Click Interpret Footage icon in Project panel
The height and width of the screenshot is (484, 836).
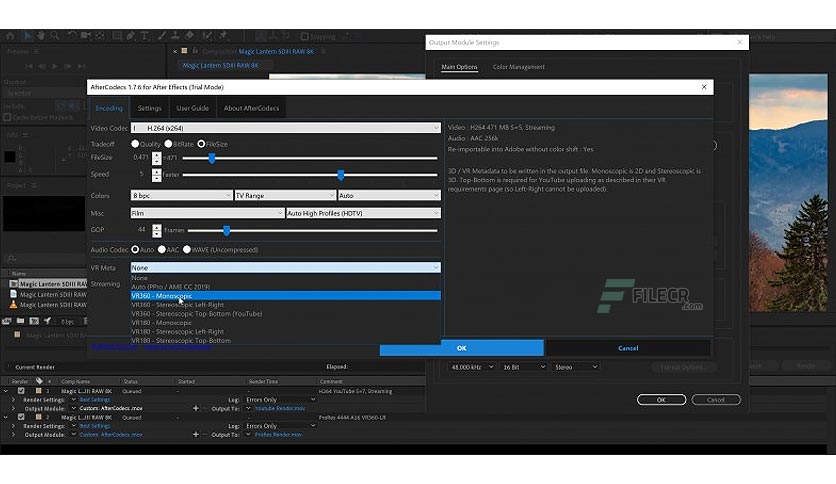pos(6,321)
